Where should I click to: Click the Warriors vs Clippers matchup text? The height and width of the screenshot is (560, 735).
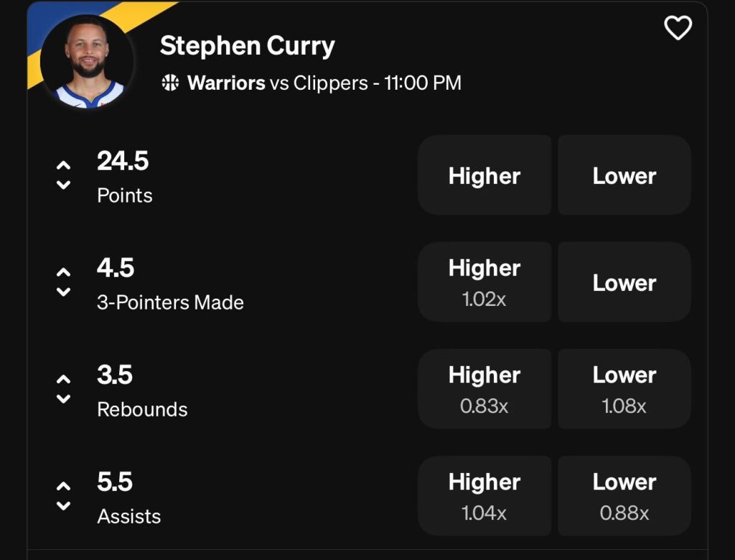[323, 83]
